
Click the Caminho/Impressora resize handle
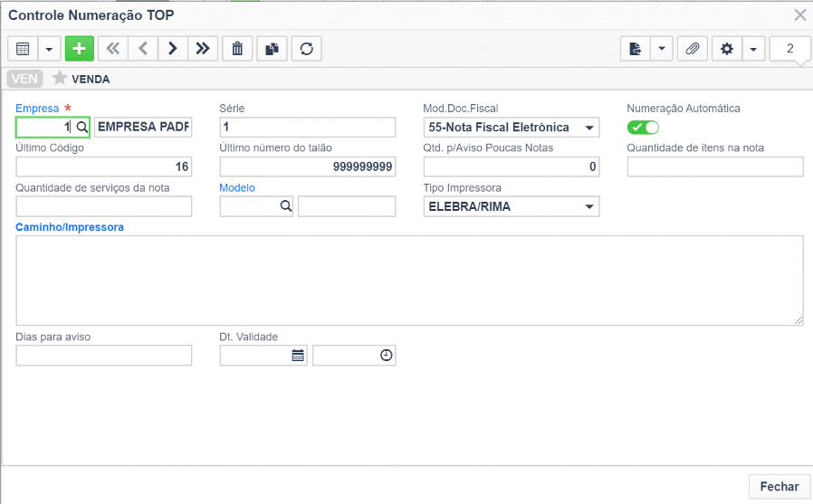point(799,320)
